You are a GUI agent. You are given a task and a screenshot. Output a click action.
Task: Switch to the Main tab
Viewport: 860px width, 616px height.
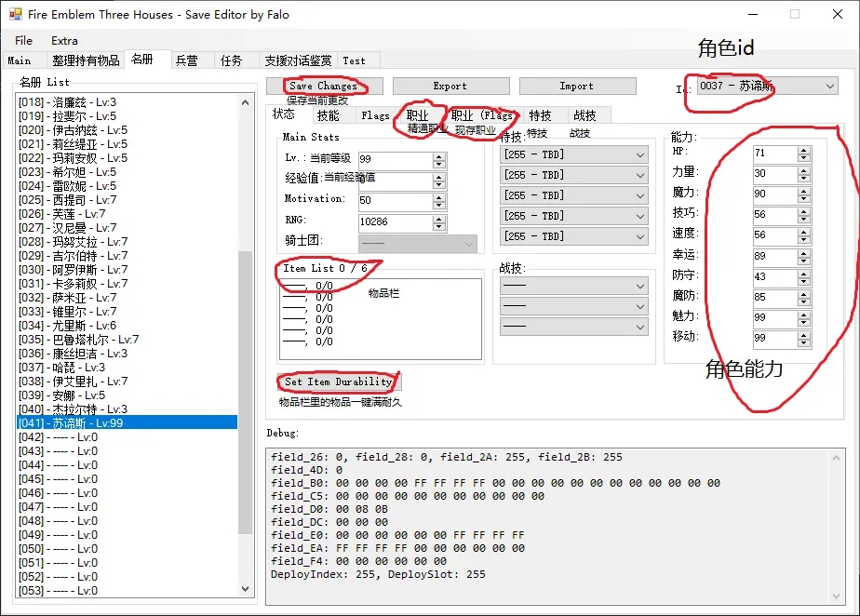pyautogui.click(x=20, y=60)
